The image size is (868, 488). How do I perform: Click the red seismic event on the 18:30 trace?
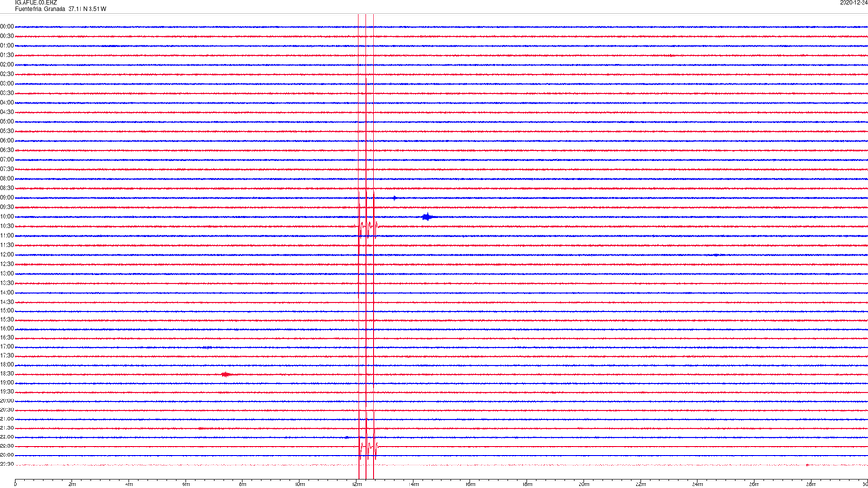[x=225, y=374]
